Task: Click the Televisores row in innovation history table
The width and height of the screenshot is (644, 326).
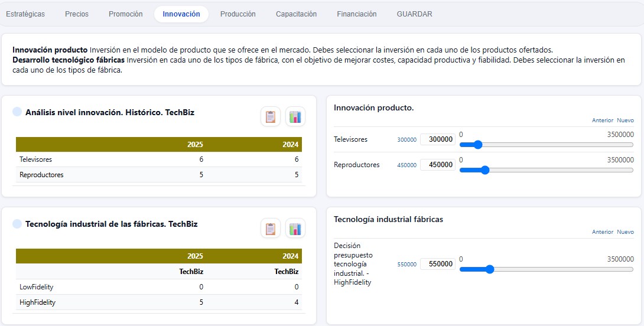Action: [159, 159]
